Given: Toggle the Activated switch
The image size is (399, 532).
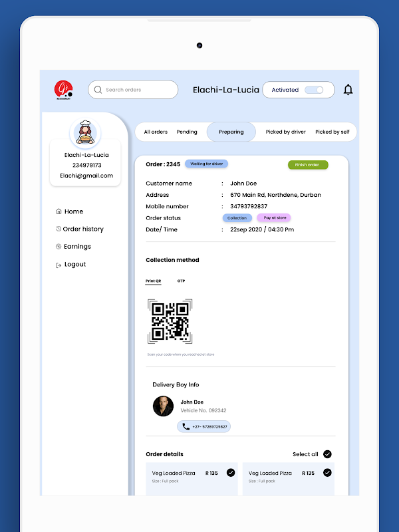Looking at the screenshot, I should coord(314,90).
